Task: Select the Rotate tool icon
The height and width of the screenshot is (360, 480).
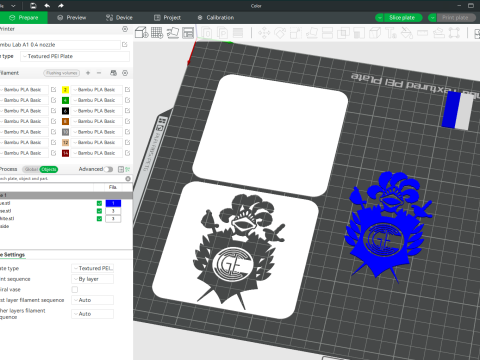Action: tap(280, 33)
